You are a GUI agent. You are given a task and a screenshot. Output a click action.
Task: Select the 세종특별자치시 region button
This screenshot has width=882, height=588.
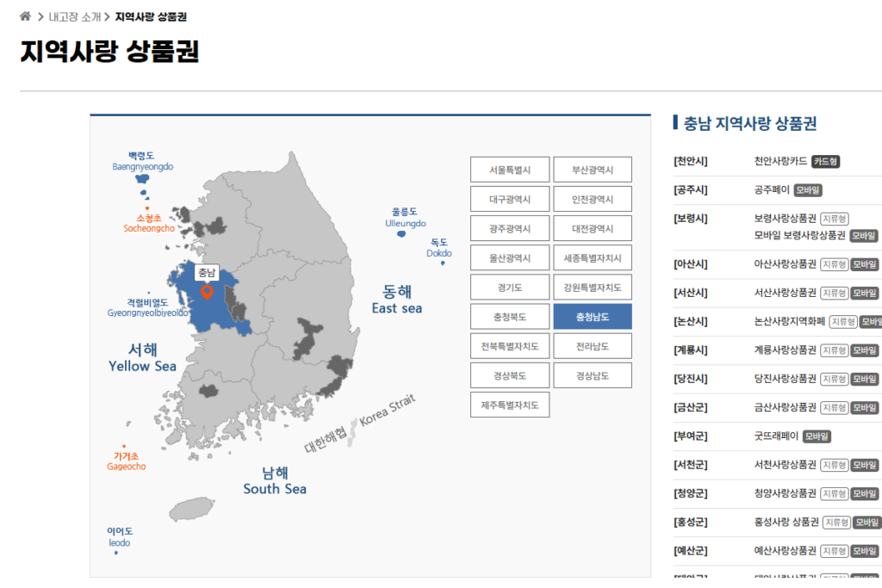[593, 257]
